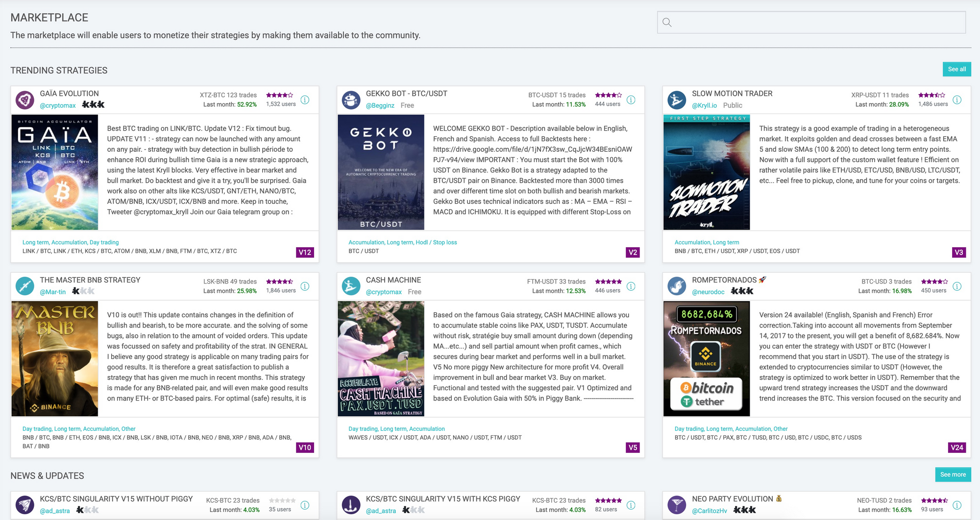Click Gaïa Evolution KKK price icons
Viewport: 980px width, 520px height.
click(93, 105)
